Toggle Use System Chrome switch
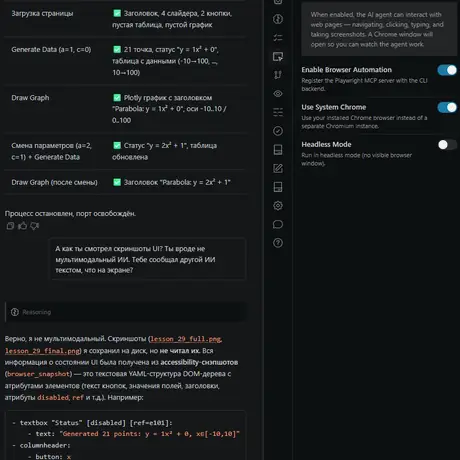460x460 pixels. pyautogui.click(x=447, y=107)
